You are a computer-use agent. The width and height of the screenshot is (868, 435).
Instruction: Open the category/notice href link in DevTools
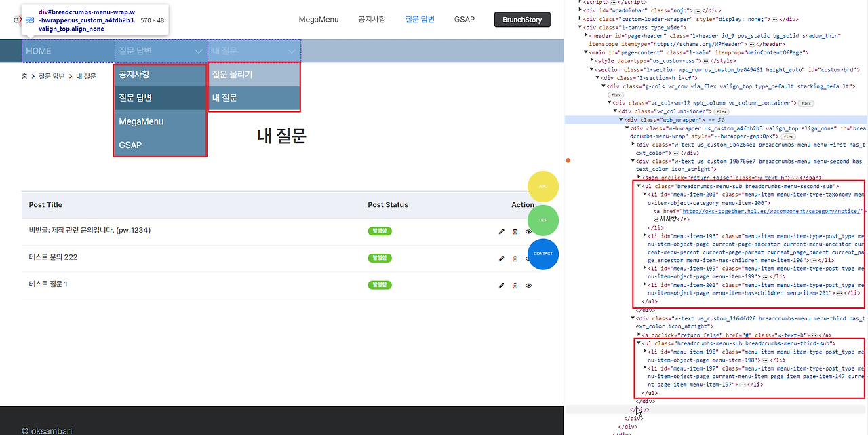[x=773, y=211]
